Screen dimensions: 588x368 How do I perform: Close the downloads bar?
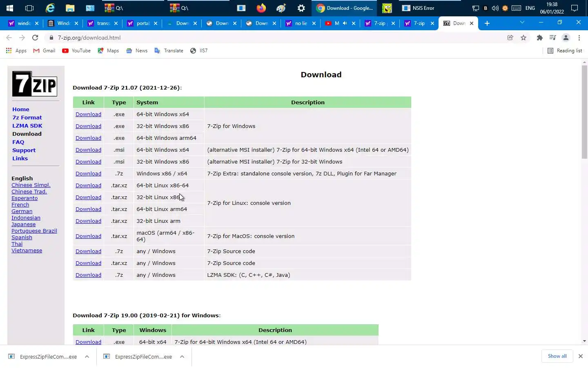click(580, 356)
